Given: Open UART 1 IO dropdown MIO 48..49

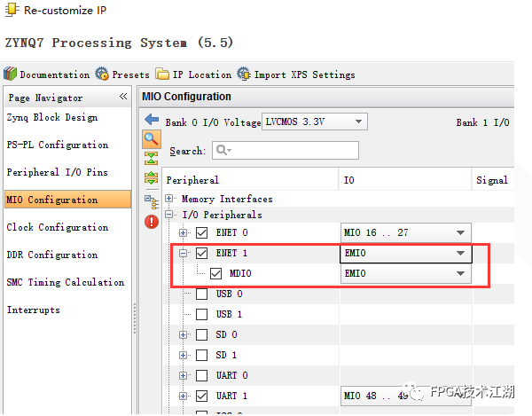Looking at the screenshot, I should coord(406,396).
